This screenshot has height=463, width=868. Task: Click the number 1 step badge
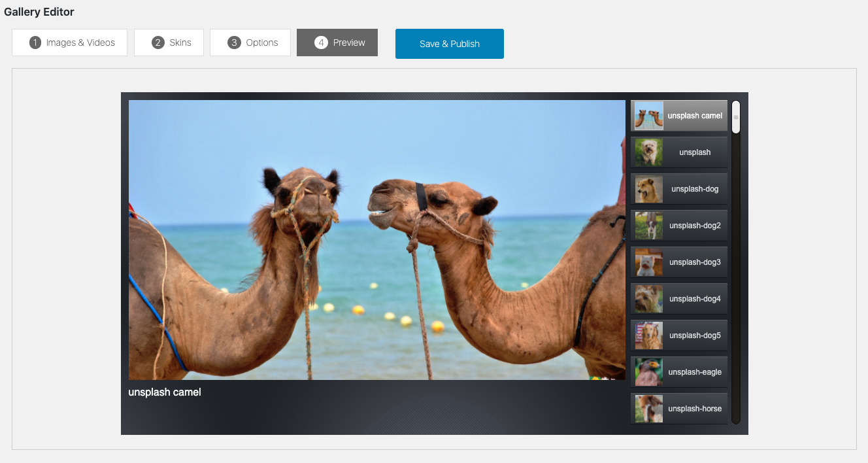(x=35, y=43)
